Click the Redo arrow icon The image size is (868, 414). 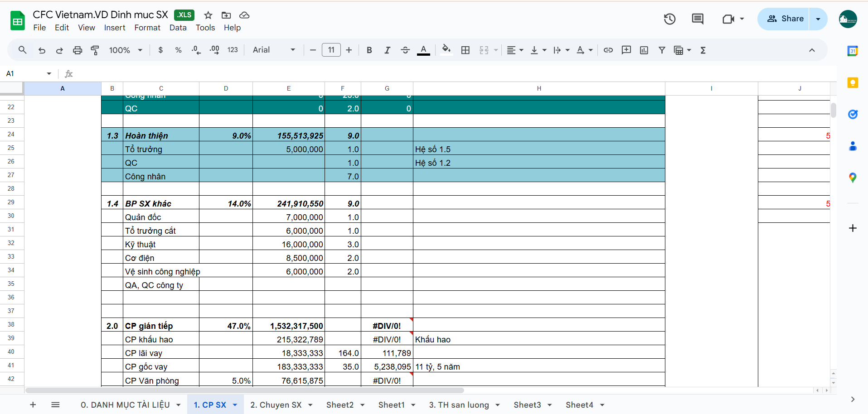59,50
